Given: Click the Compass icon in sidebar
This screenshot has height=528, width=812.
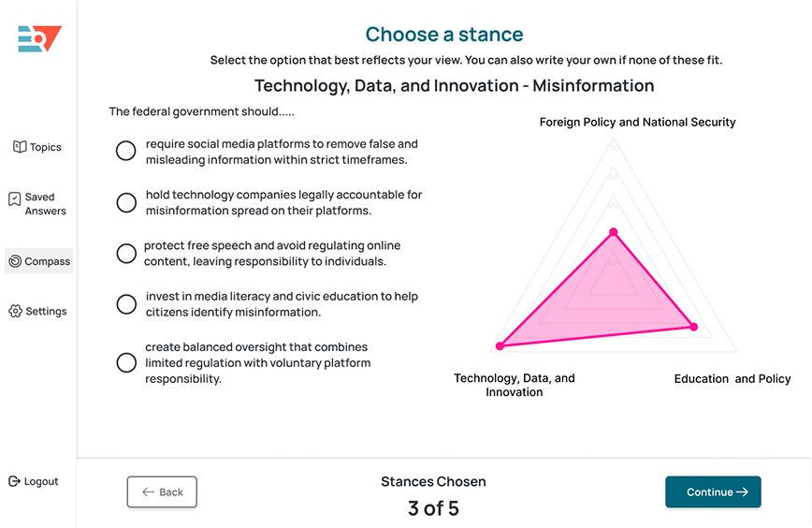Looking at the screenshot, I should click(x=15, y=261).
